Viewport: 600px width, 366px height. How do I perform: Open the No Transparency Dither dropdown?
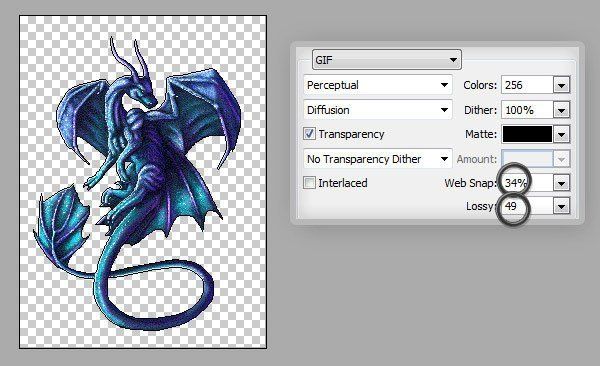[x=378, y=159]
